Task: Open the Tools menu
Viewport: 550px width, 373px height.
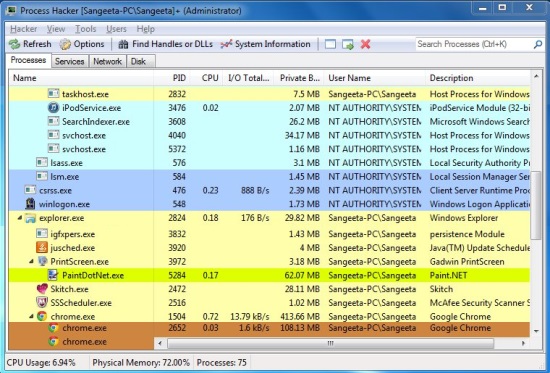Action: (86, 29)
